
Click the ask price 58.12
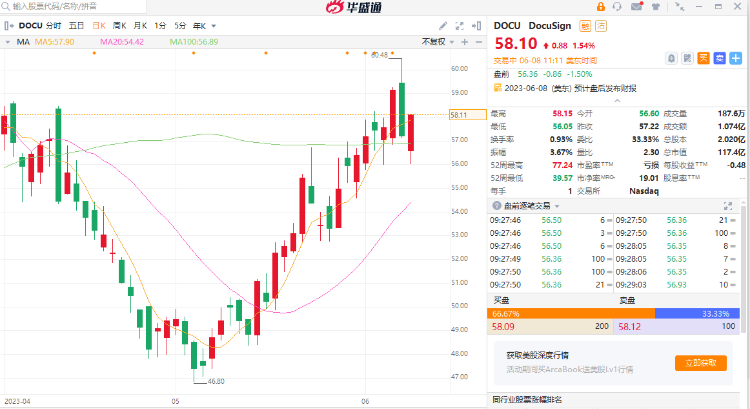(x=629, y=327)
